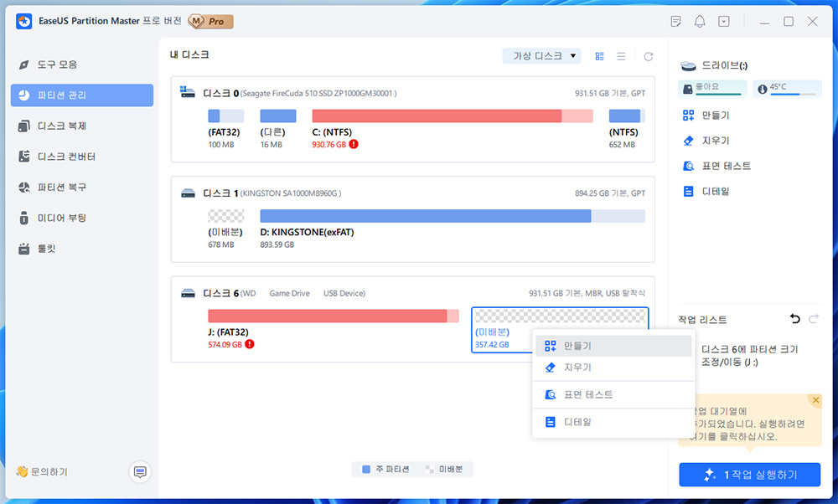The height and width of the screenshot is (504, 838).
Task: Choose 만들기 in the context menu
Action: pos(613,346)
